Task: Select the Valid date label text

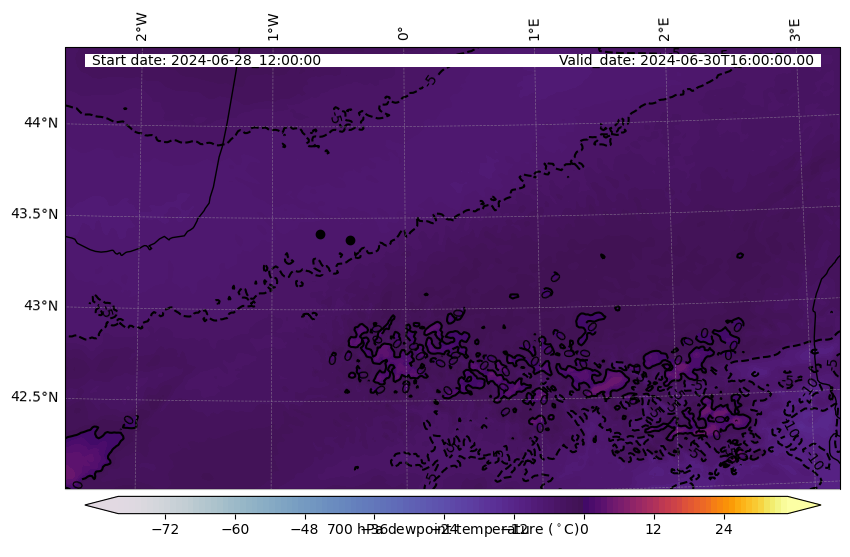Action: pos(686,60)
